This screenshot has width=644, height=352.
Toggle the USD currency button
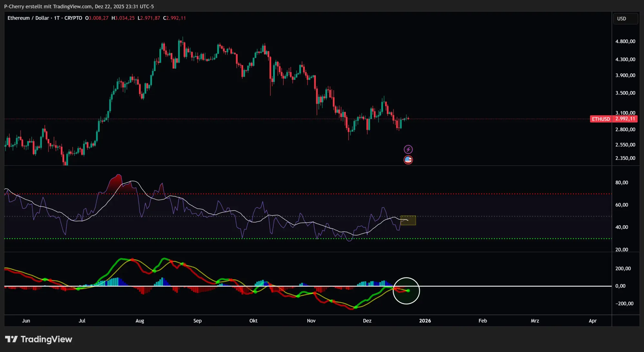[625, 18]
